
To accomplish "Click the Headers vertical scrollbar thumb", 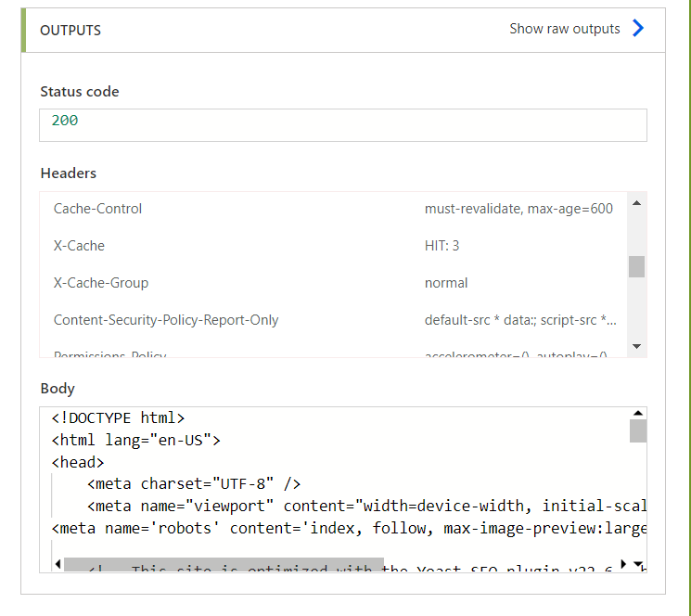I will coord(636,266).
